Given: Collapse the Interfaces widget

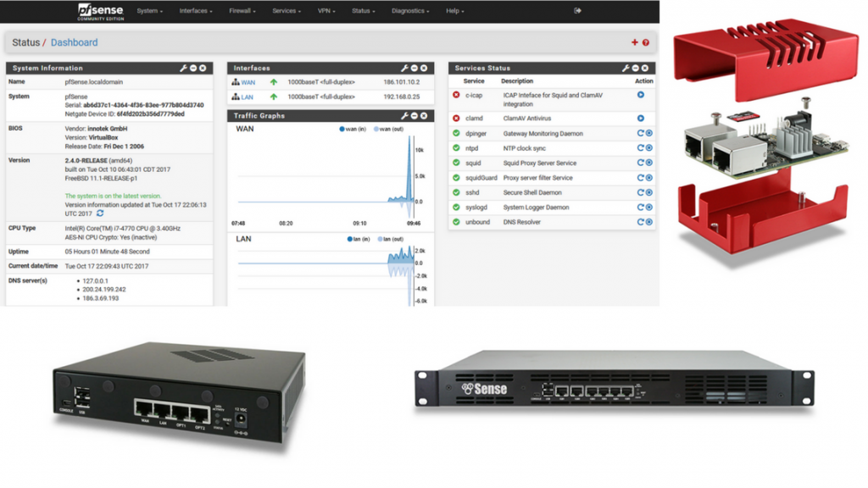Looking at the screenshot, I should tap(414, 68).
